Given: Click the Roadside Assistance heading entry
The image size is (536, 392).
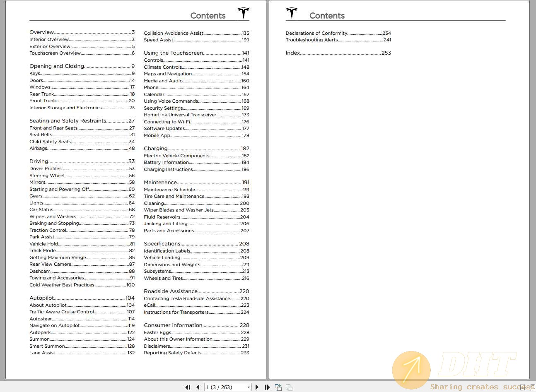Looking at the screenshot, I should [x=196, y=291].
